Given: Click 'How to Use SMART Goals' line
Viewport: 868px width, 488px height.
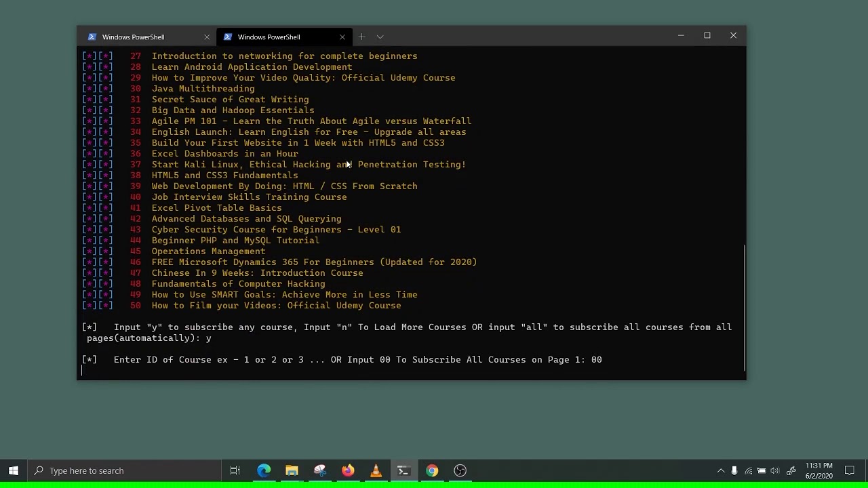Looking at the screenshot, I should coord(284,295).
